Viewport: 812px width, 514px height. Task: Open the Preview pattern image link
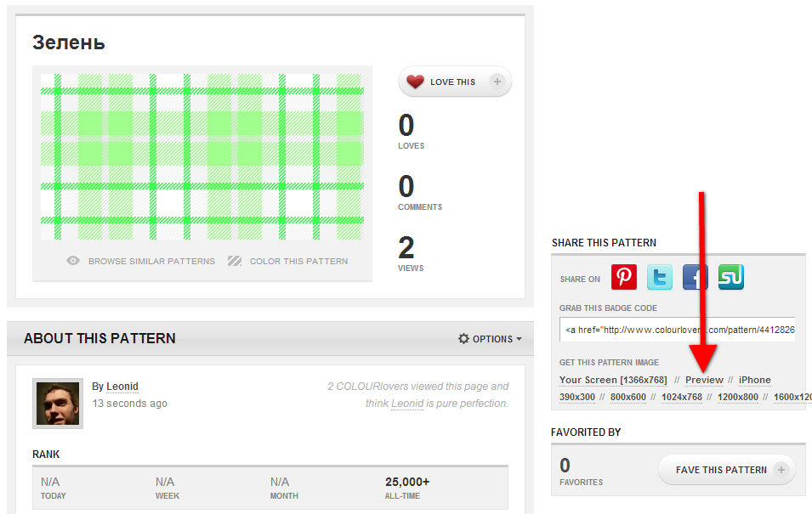click(x=704, y=380)
